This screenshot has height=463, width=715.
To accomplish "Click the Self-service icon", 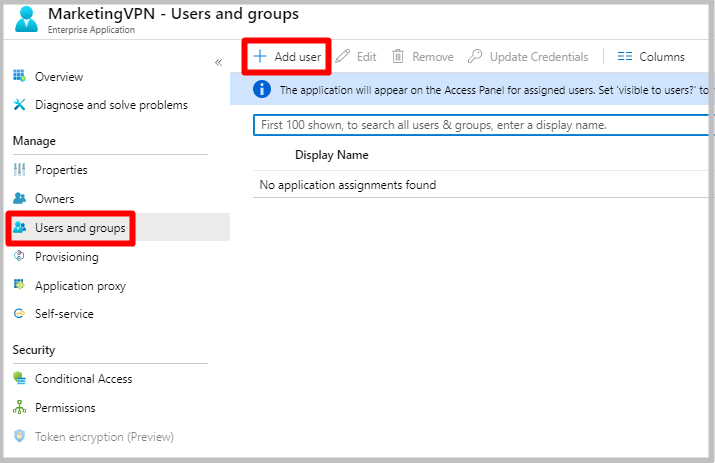I will 19,314.
